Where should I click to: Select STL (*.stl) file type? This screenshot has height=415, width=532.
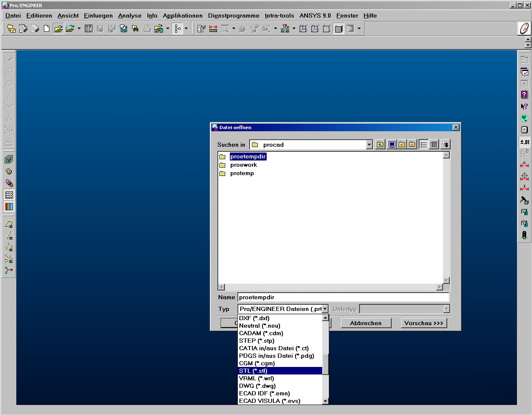pyautogui.click(x=280, y=371)
